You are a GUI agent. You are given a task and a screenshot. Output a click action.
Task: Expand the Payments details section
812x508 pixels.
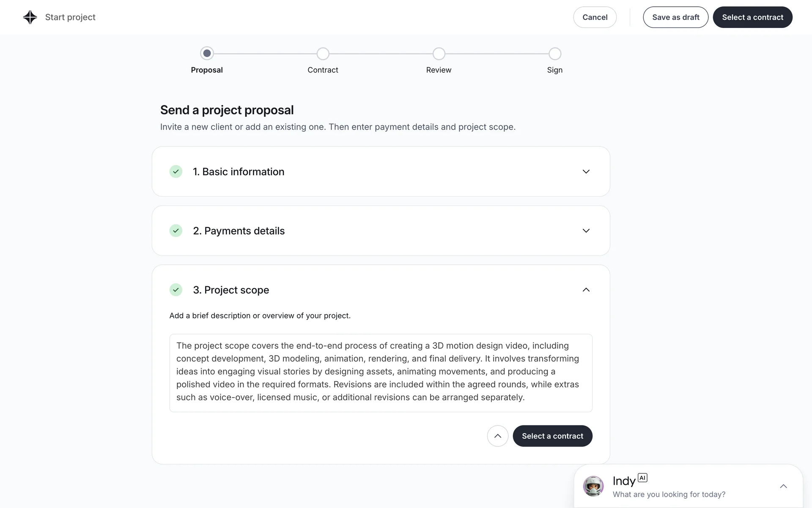tap(586, 231)
